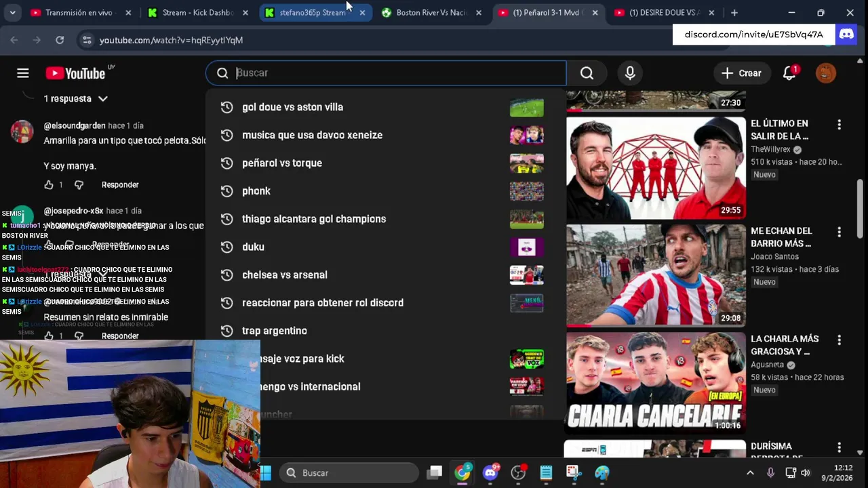Select suggestion trap argentino

(385, 331)
